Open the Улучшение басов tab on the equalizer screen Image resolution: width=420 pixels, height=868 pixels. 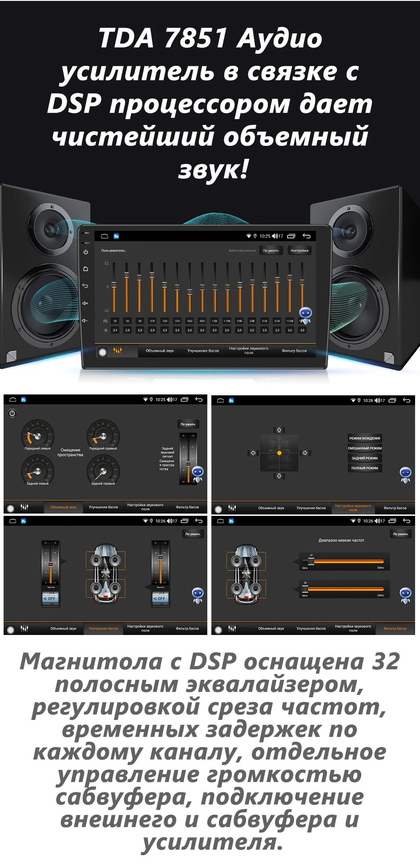click(x=203, y=350)
